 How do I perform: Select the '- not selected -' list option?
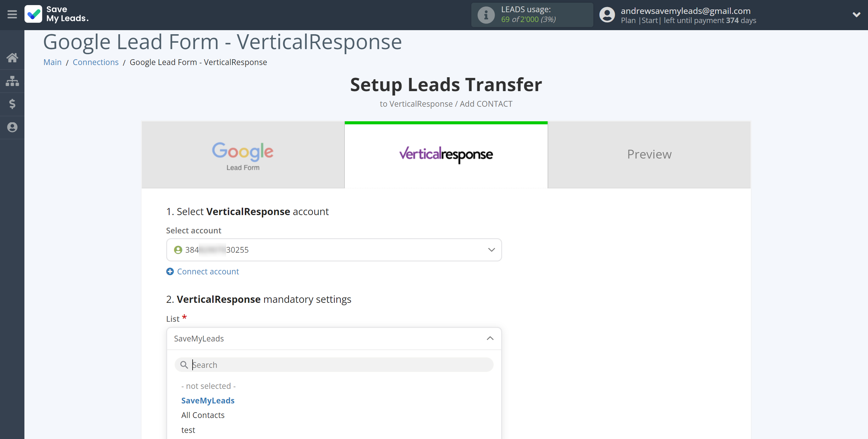click(x=208, y=386)
